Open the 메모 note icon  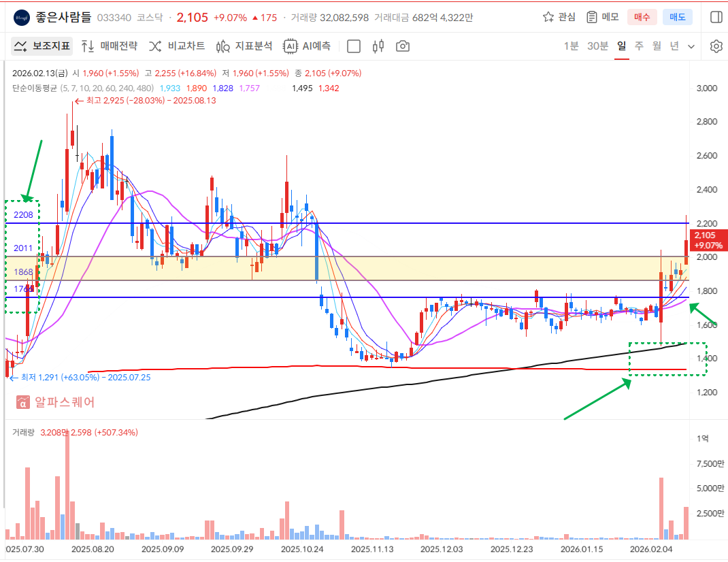pos(602,17)
